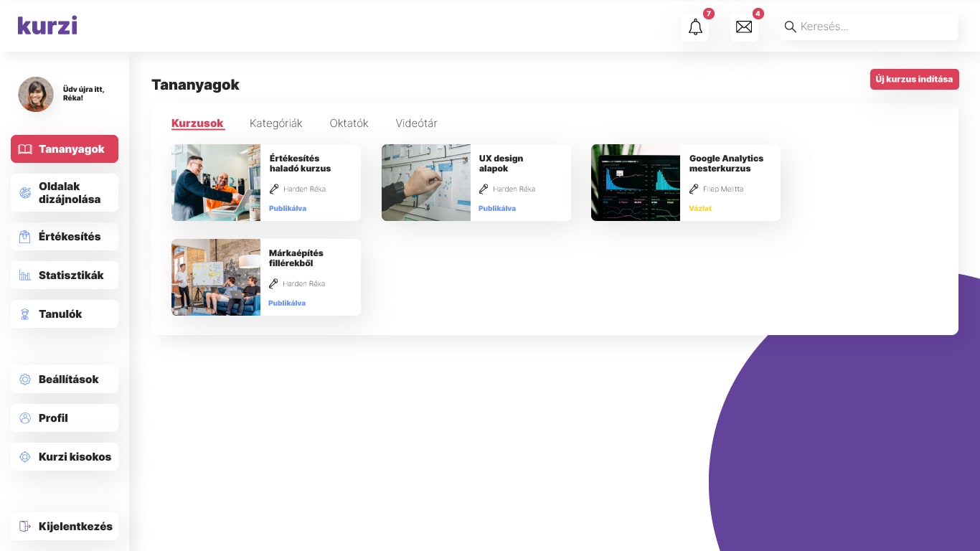Click the lifebuoy icon beside Kurzi kisokos
980x551 pixels.
(25, 457)
